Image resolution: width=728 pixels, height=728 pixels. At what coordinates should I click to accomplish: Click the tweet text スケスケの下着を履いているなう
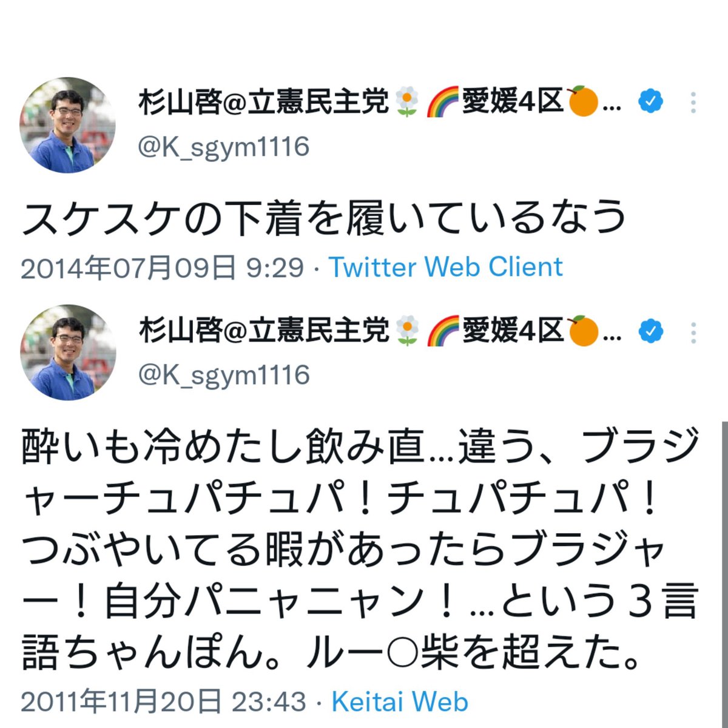pos(324,217)
